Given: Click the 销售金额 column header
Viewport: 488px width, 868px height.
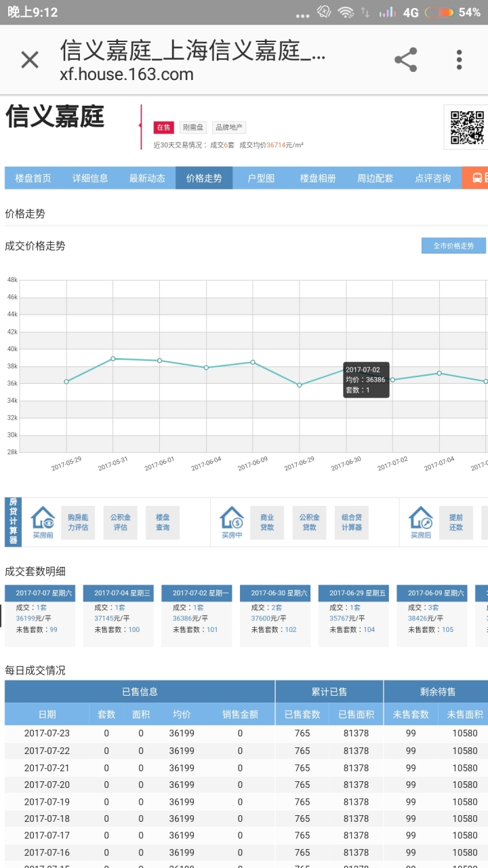Looking at the screenshot, I should point(240,714).
